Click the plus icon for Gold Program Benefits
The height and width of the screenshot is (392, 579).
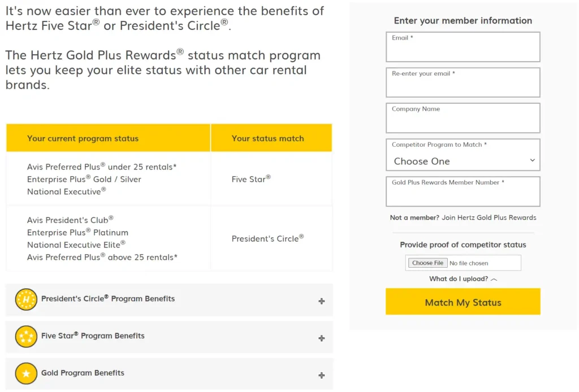(x=321, y=374)
